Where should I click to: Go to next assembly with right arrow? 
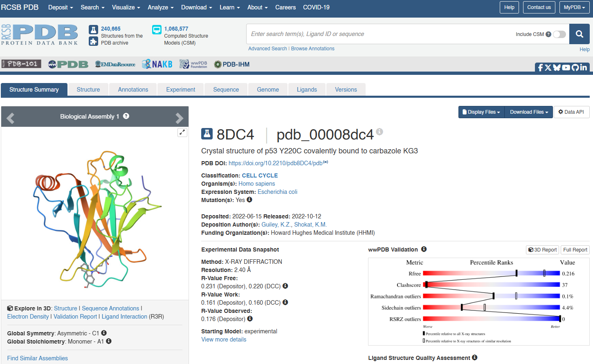[x=179, y=118]
